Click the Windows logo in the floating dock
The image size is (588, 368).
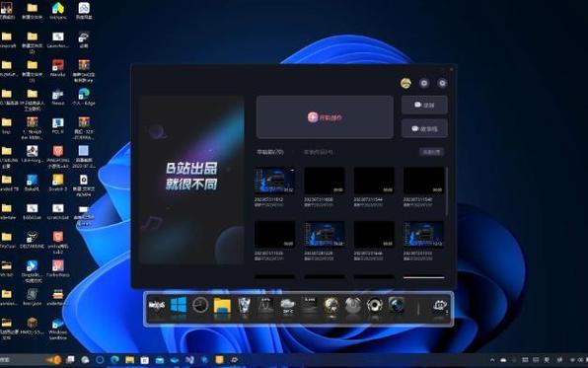point(179,305)
